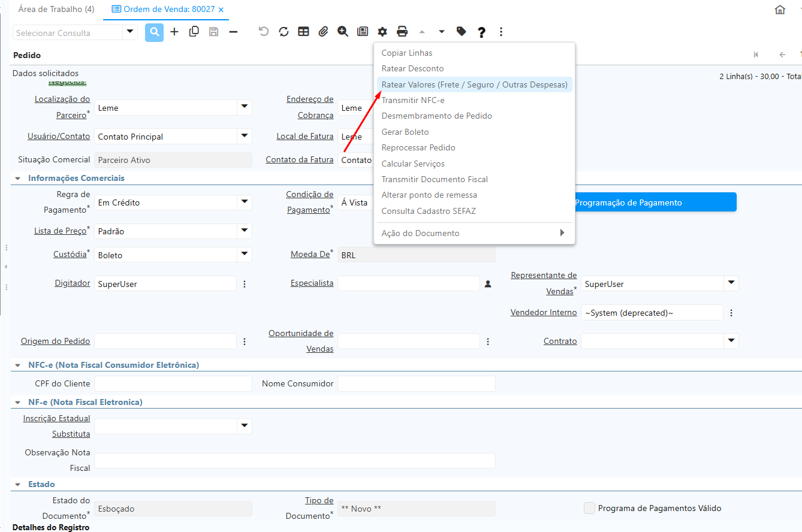Expand the Custódia dropdown list
Viewport: 802px width, 532px height.
(x=245, y=255)
